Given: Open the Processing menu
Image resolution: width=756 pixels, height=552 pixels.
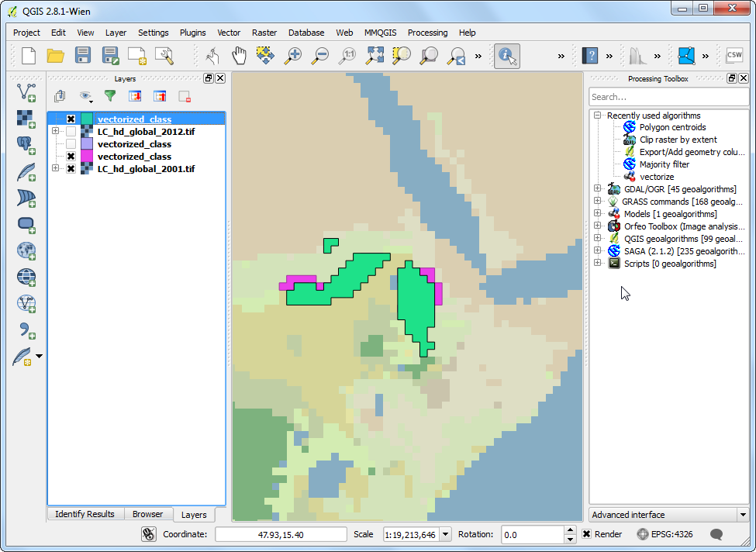Looking at the screenshot, I should (x=428, y=33).
